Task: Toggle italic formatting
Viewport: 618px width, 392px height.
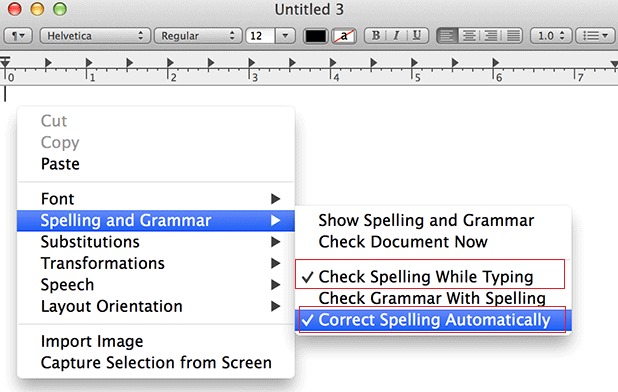Action: point(396,36)
